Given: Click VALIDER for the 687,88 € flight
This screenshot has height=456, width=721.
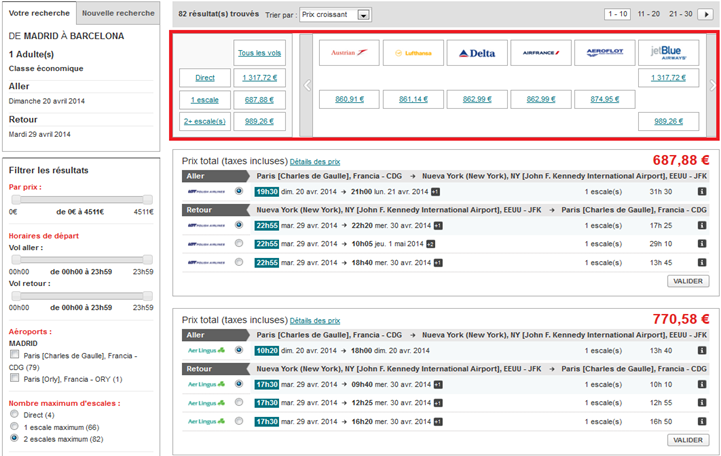Looking at the screenshot, I should point(687,282).
